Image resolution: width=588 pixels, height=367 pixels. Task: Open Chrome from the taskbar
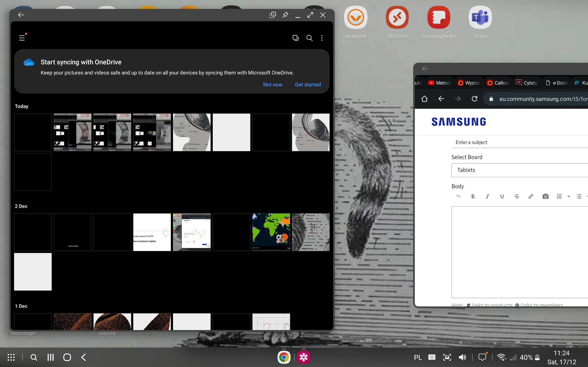[284, 357]
